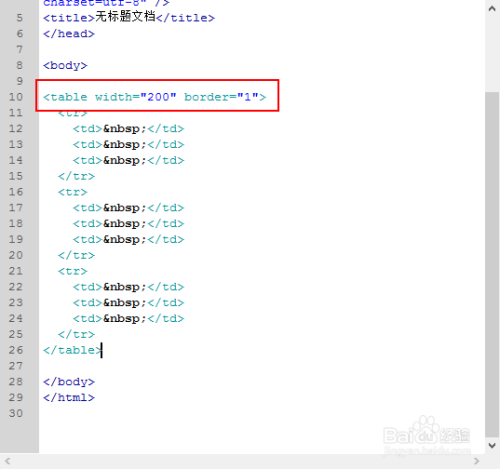
Task: Click the td cell code on line 13
Action: 128,145
